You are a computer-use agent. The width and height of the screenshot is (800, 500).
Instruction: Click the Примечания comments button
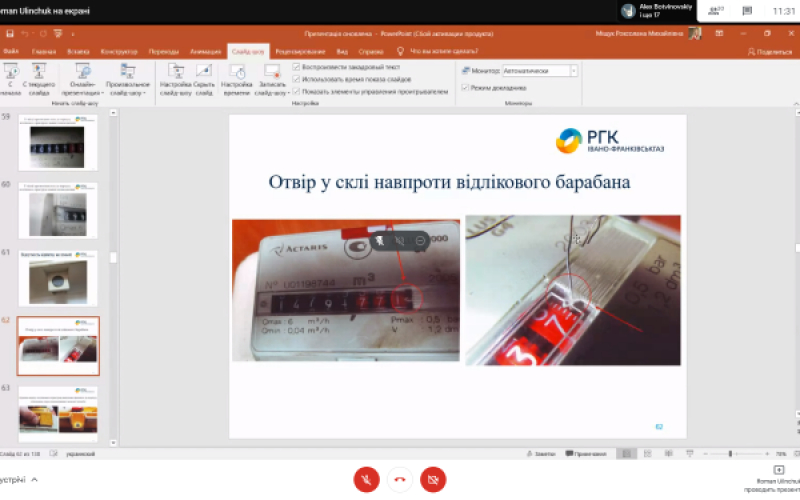(586, 454)
